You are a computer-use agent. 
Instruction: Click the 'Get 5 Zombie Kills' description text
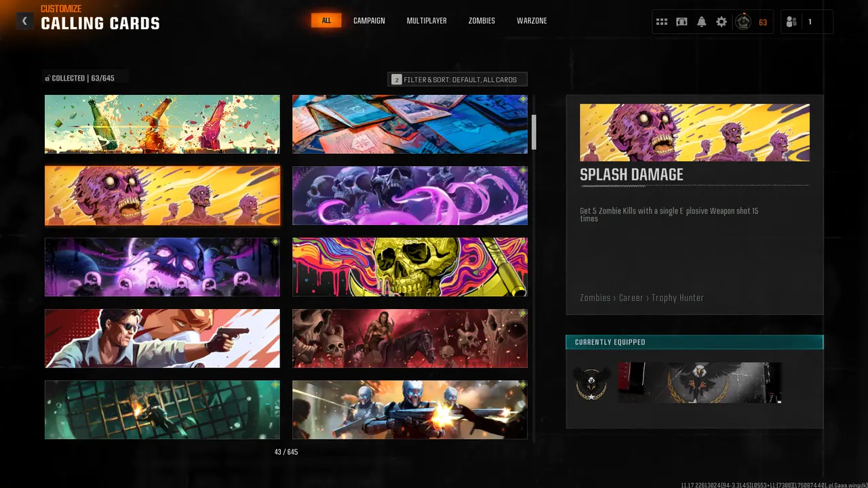(669, 215)
